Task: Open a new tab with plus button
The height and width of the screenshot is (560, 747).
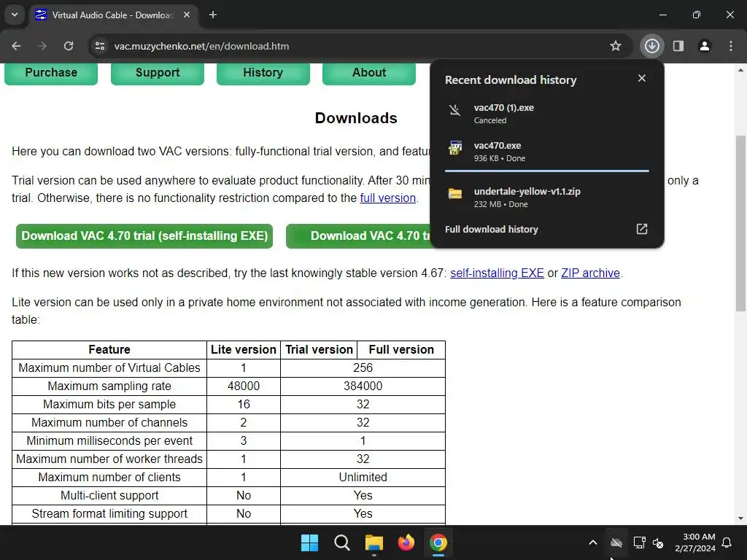Action: pos(213,15)
